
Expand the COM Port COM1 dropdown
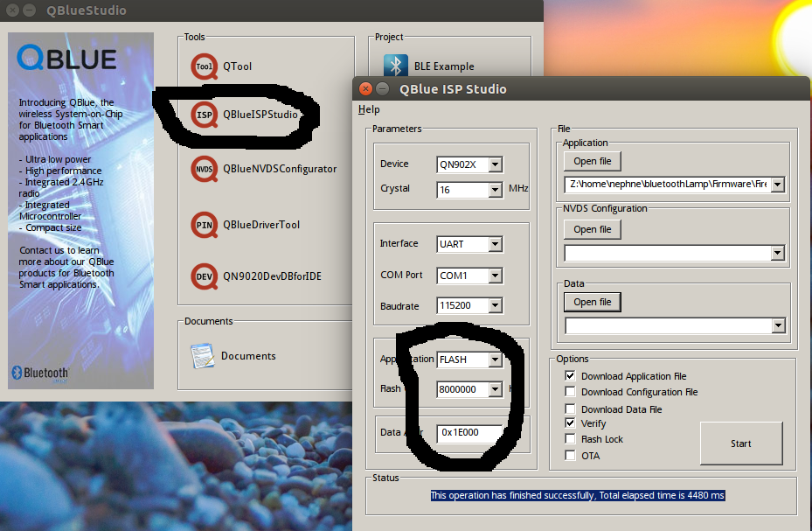click(x=495, y=276)
